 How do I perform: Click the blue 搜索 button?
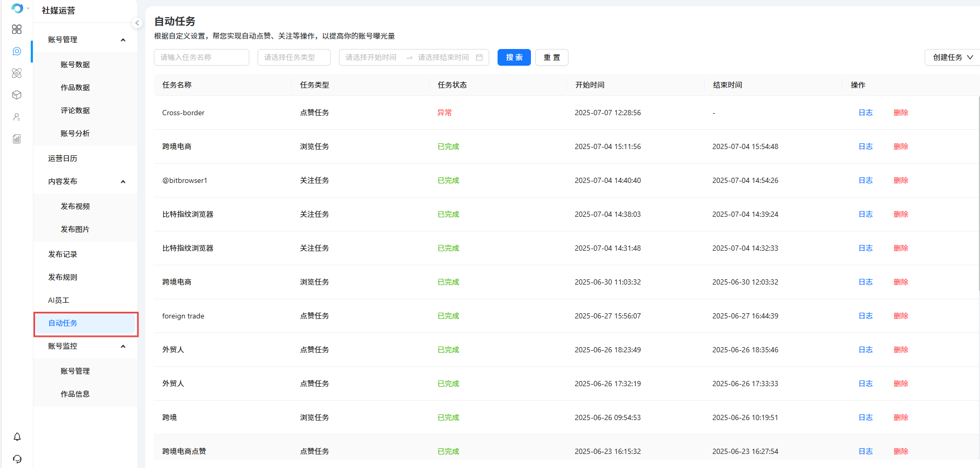pyautogui.click(x=514, y=57)
